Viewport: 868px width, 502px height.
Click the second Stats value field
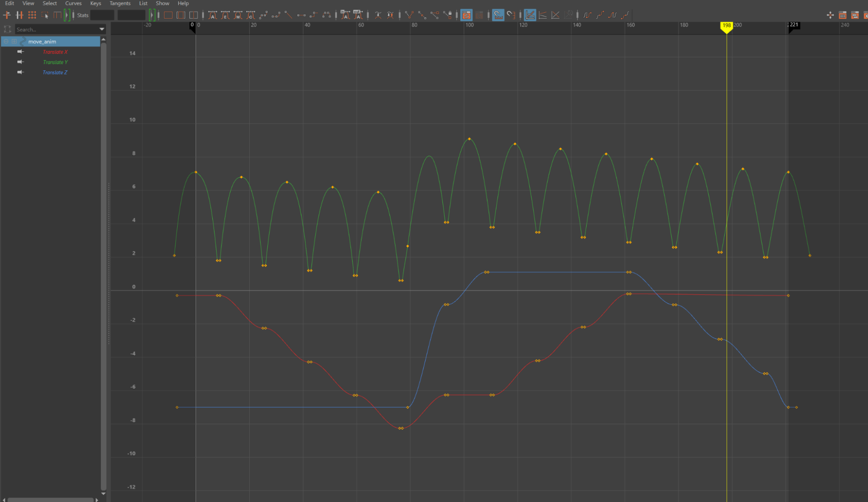131,15
